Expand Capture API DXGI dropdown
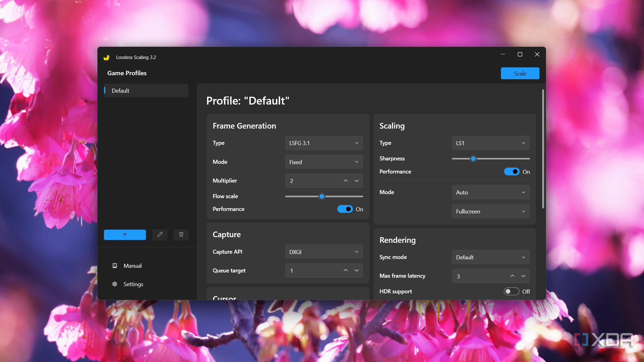Image resolution: width=644 pixels, height=362 pixels. coord(324,252)
